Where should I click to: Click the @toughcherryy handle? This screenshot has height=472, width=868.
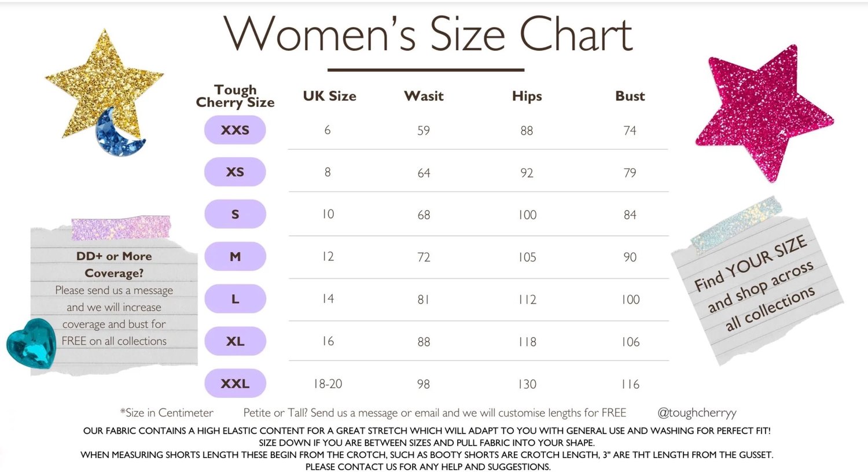coord(697,413)
